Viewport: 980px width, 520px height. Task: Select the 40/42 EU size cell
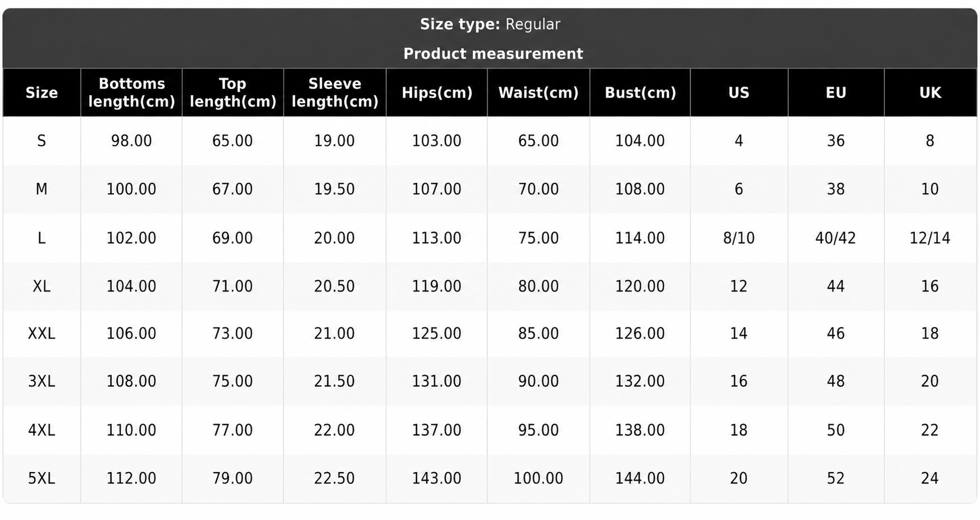coord(836,238)
